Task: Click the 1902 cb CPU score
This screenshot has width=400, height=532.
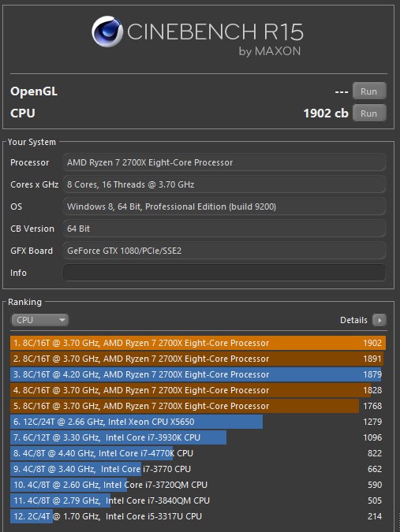Action: pyautogui.click(x=326, y=113)
